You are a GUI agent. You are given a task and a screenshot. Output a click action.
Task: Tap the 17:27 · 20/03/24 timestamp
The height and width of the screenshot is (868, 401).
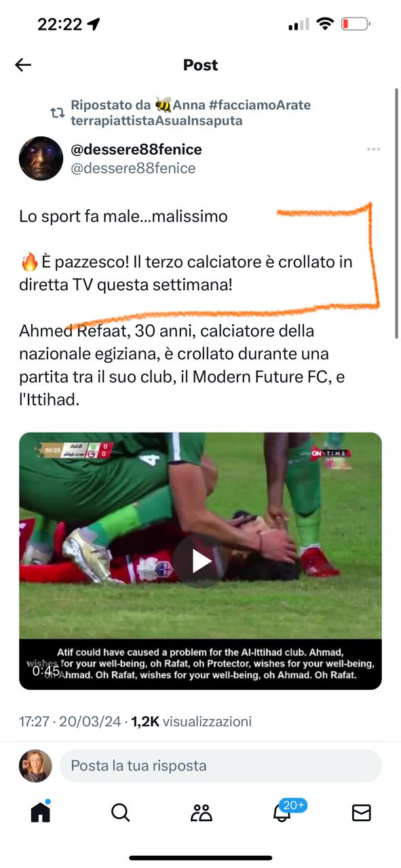point(70,722)
